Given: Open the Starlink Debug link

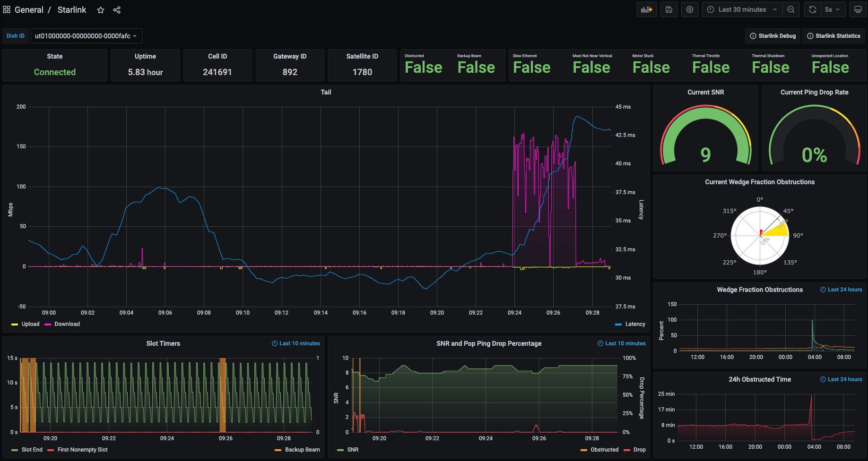Looking at the screenshot, I should [x=773, y=36].
